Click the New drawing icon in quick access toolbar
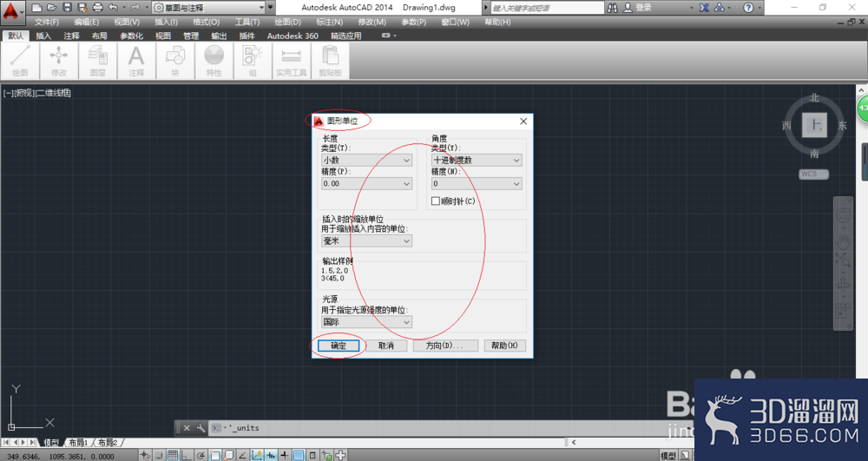The width and height of the screenshot is (868, 461). (x=36, y=8)
